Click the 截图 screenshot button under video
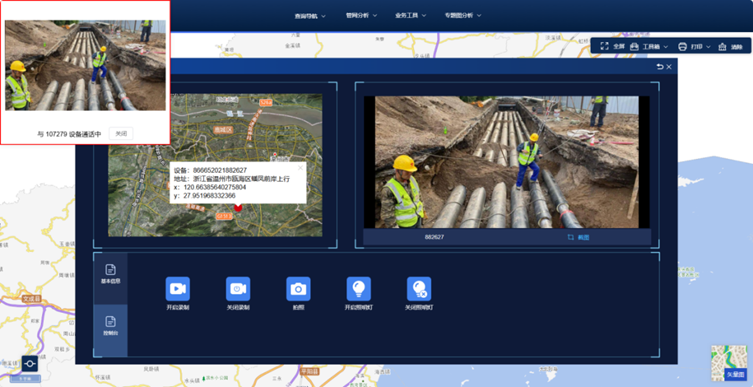 coord(578,237)
